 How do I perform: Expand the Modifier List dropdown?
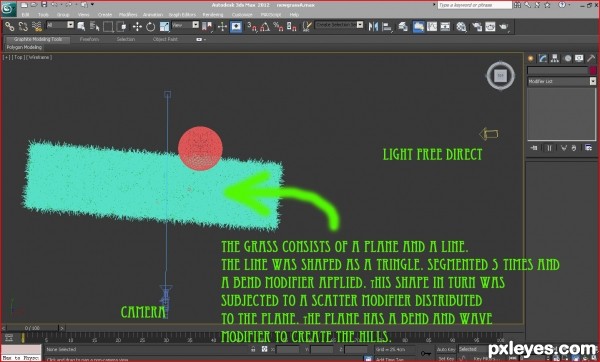click(561, 81)
